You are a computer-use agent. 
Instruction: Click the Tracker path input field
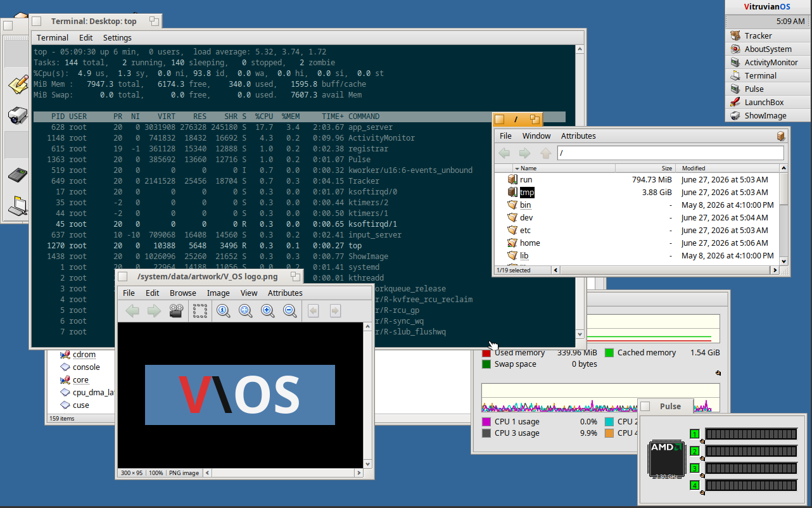pos(670,153)
